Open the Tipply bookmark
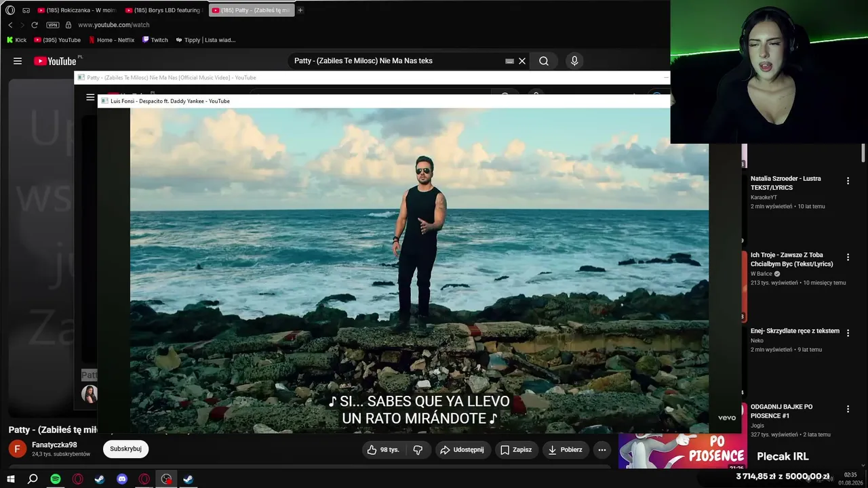Screen dimensions: 868x488 205,40
